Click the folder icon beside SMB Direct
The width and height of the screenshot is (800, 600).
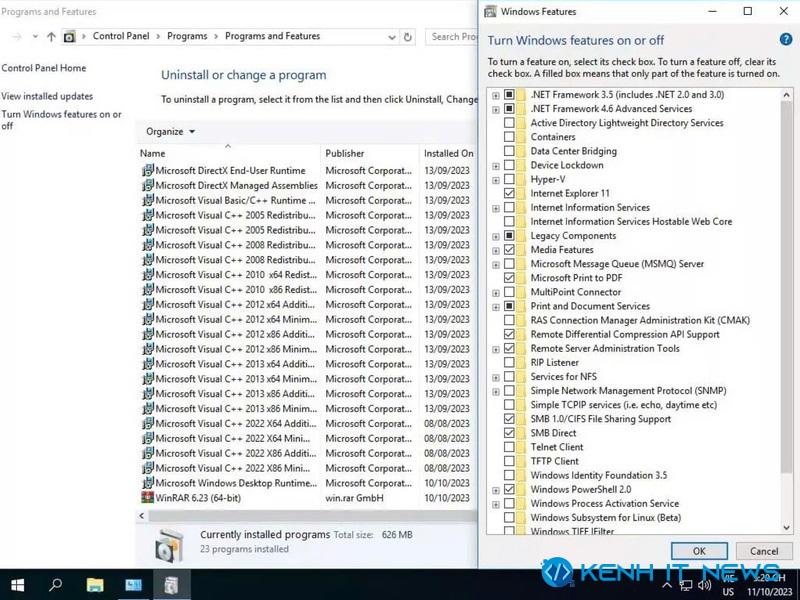[x=521, y=433]
